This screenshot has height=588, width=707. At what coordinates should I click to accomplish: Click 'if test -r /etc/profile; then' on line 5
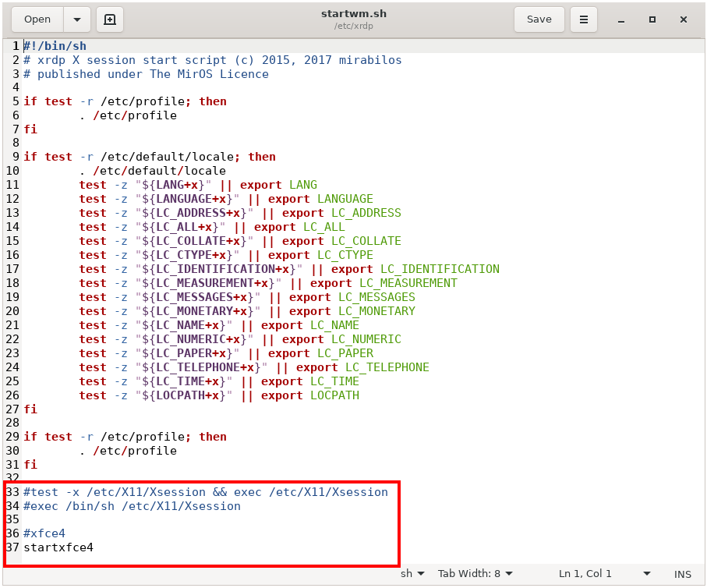(x=125, y=101)
